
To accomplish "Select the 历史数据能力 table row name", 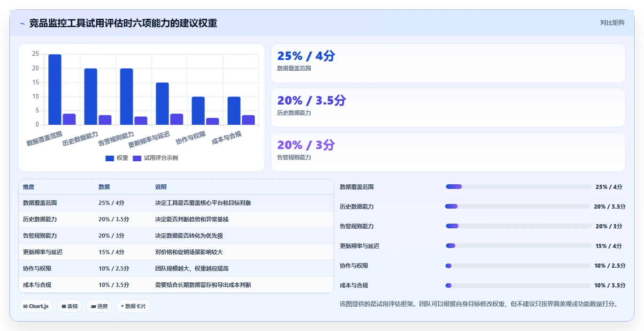I will tap(40, 219).
